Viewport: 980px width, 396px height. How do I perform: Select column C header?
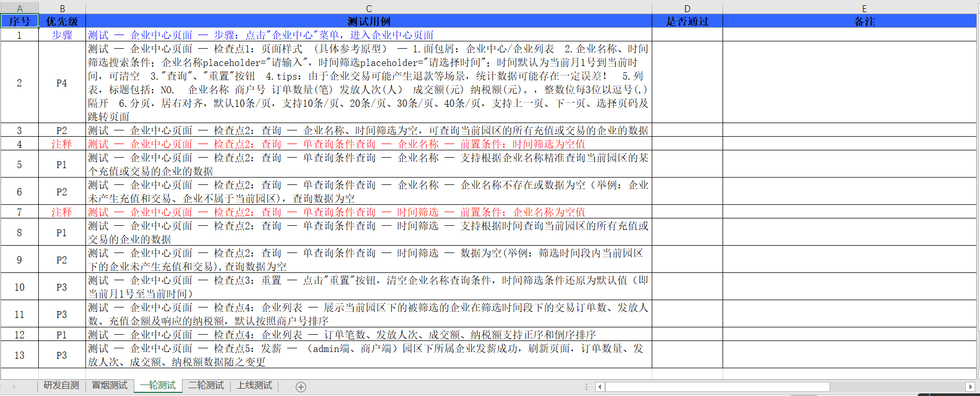(369, 8)
